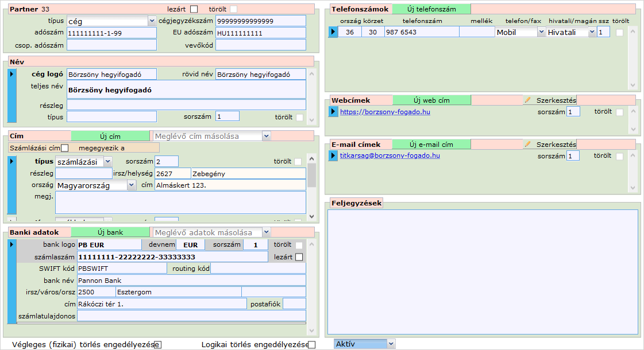
Task: Open the partner típus dropdown showing cég
Action: pos(111,21)
